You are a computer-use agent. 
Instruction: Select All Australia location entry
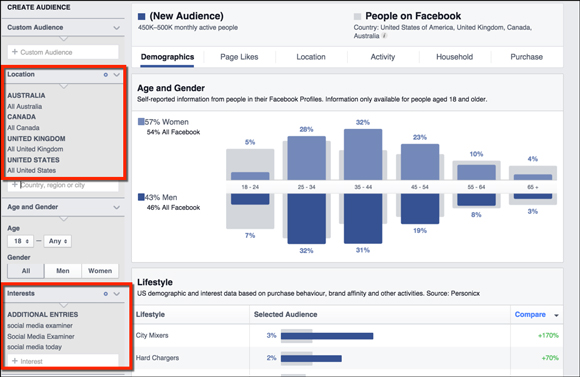pyautogui.click(x=24, y=107)
